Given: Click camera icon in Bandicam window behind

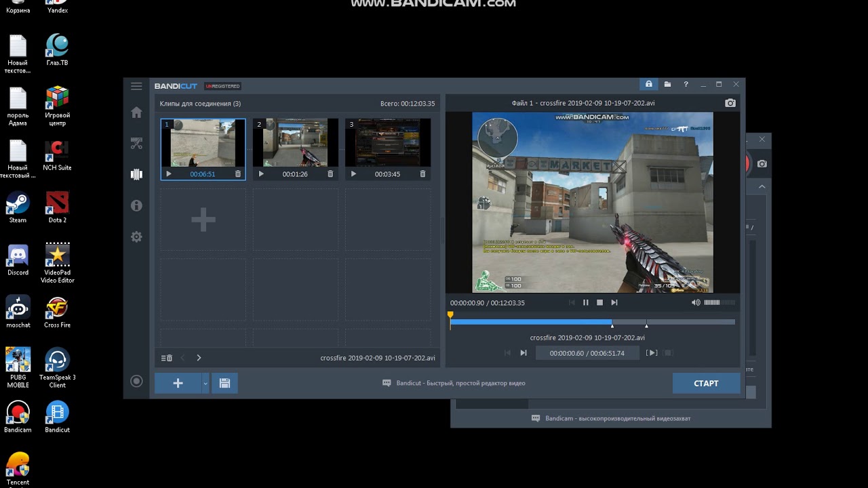Looking at the screenshot, I should coord(762,164).
